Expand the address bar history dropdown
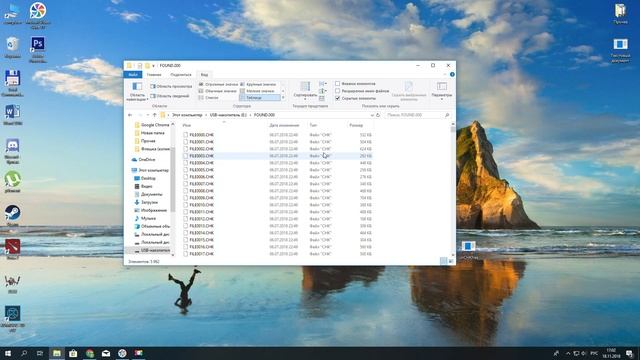 point(372,115)
